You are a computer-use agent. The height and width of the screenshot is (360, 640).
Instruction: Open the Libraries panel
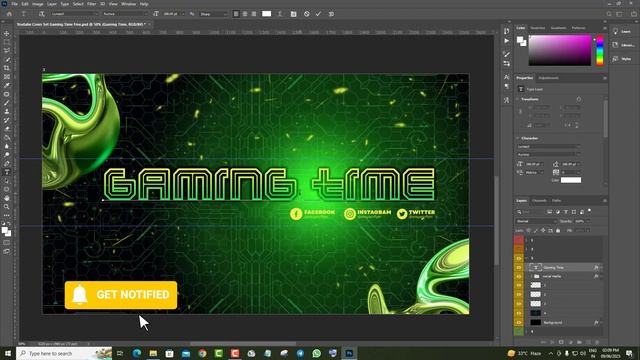click(623, 45)
